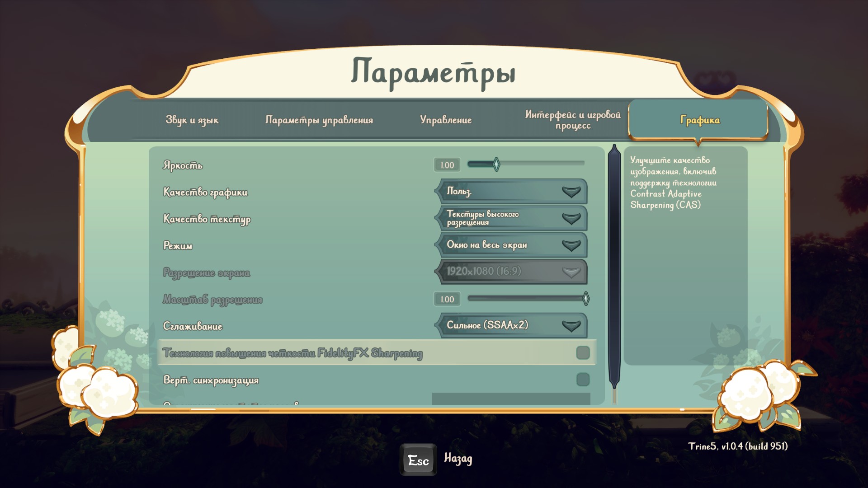
Task: Click the Разрешение экрана dropdown arrow
Action: [571, 272]
